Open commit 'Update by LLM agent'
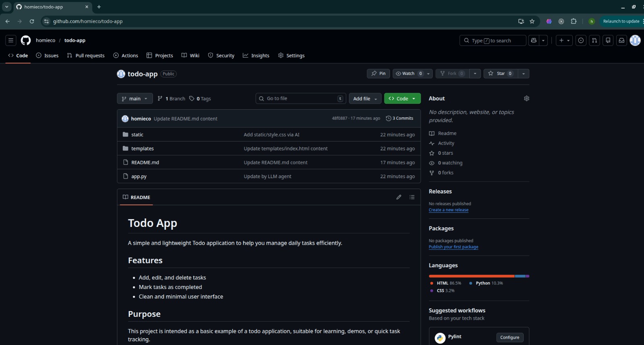The width and height of the screenshot is (644, 345). coord(268,177)
